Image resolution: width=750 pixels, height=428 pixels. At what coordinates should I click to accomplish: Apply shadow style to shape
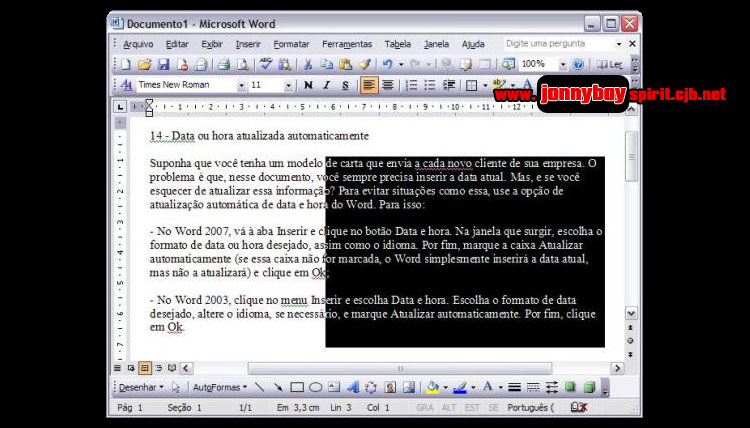570,387
